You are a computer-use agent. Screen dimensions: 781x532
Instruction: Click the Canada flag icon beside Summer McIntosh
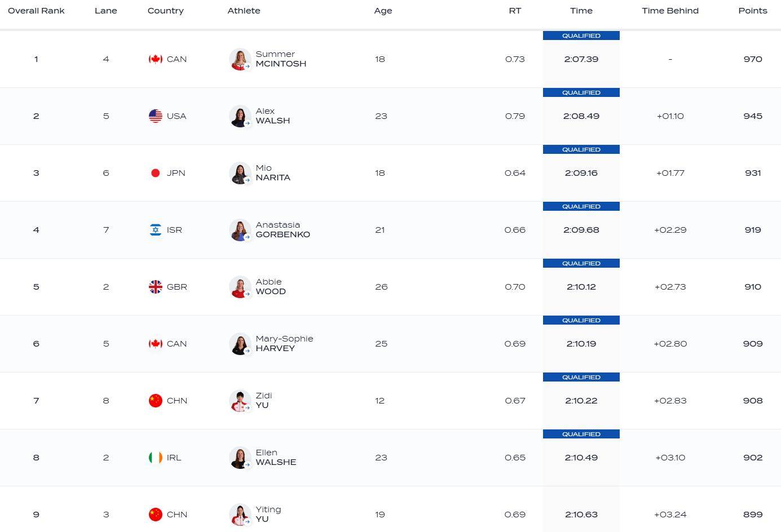[x=156, y=59]
